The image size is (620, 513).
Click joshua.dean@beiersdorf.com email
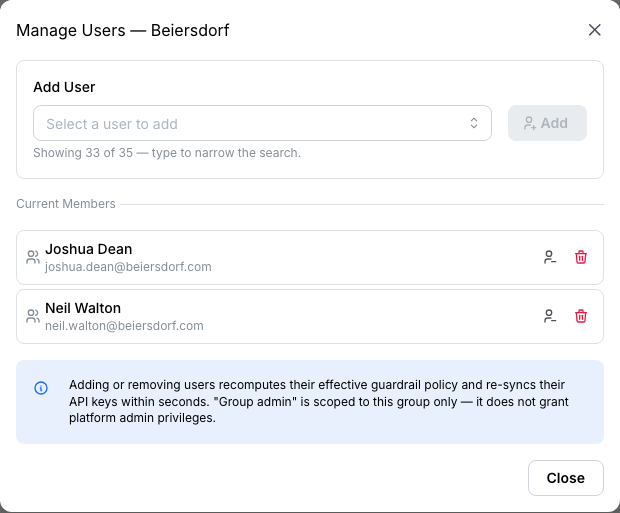[x=128, y=267]
